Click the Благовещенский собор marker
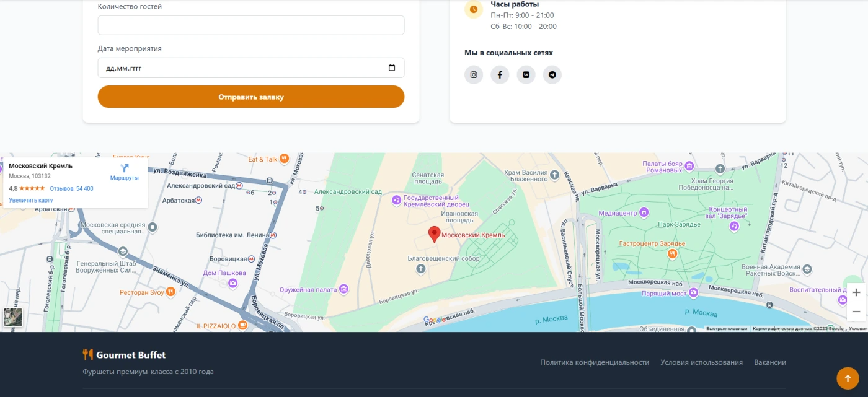Screen dimensions: 868x397 [421, 268]
